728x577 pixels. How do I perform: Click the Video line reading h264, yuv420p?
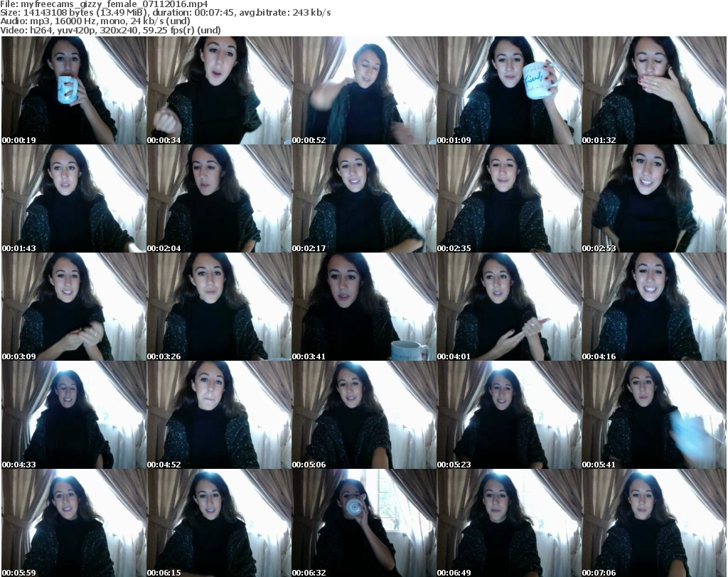tap(110, 30)
